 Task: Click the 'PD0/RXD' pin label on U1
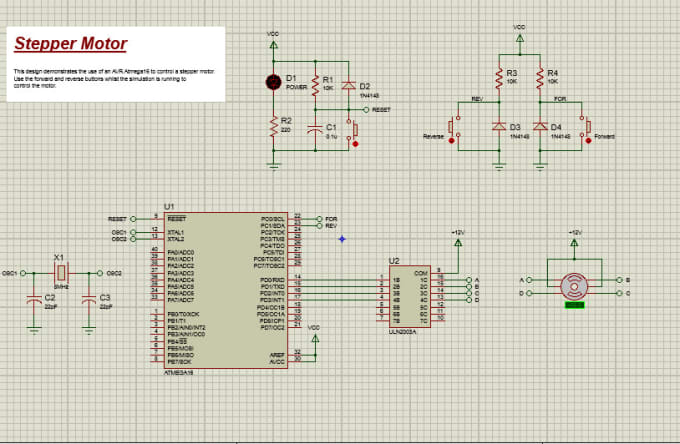pos(272,280)
